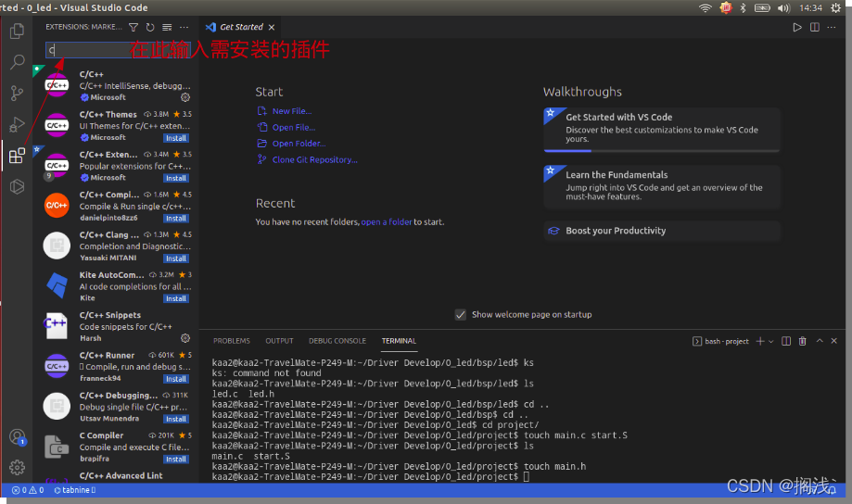
Task: Switch to the Debug Console tab
Action: [x=337, y=341]
